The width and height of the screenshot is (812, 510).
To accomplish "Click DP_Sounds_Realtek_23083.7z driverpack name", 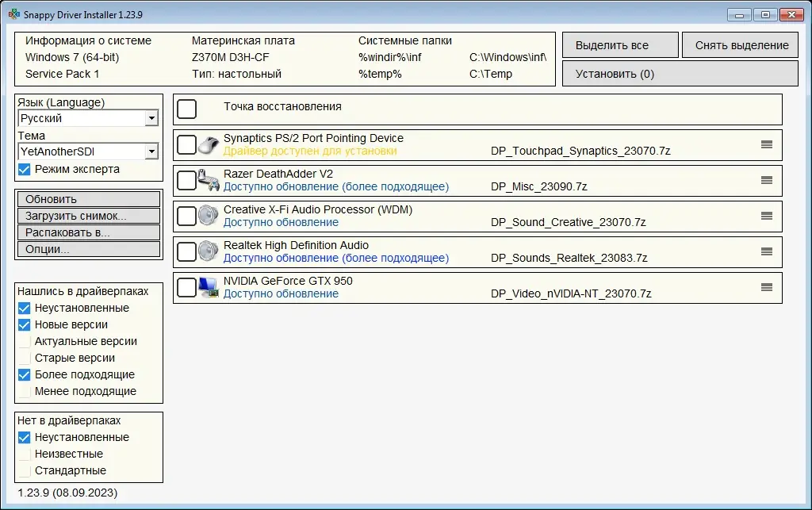I will click(569, 259).
